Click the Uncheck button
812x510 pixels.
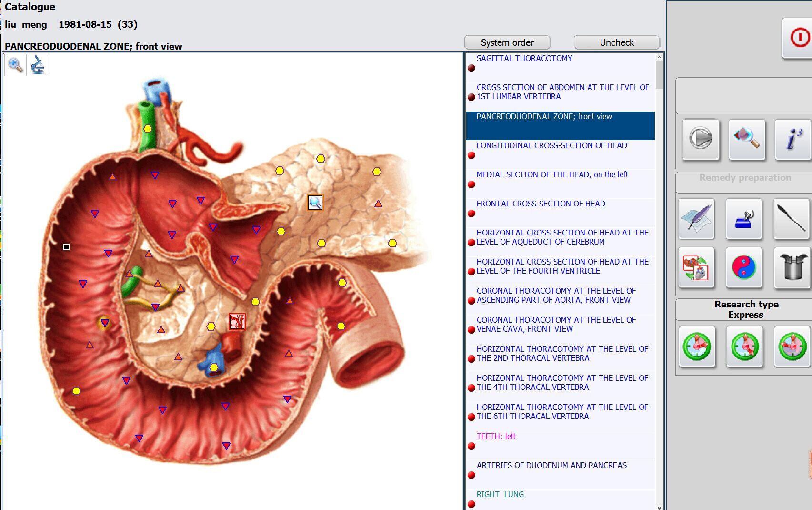[617, 42]
